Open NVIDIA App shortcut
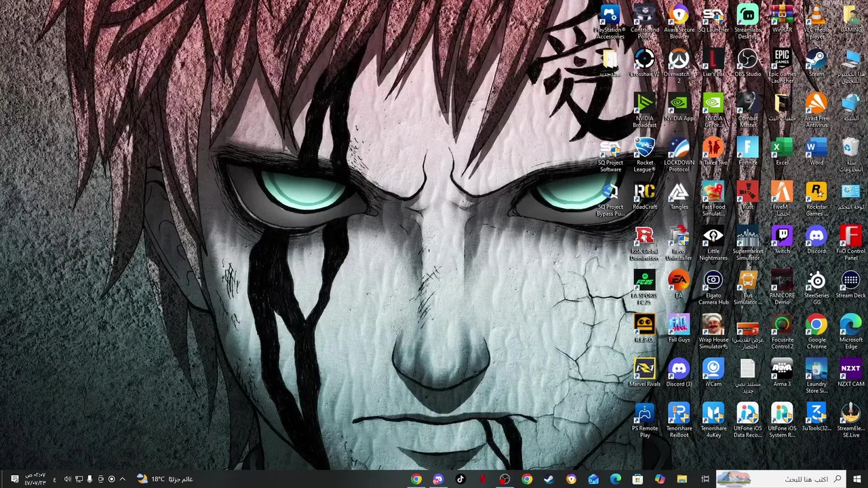This screenshot has height=488, width=868. click(679, 107)
